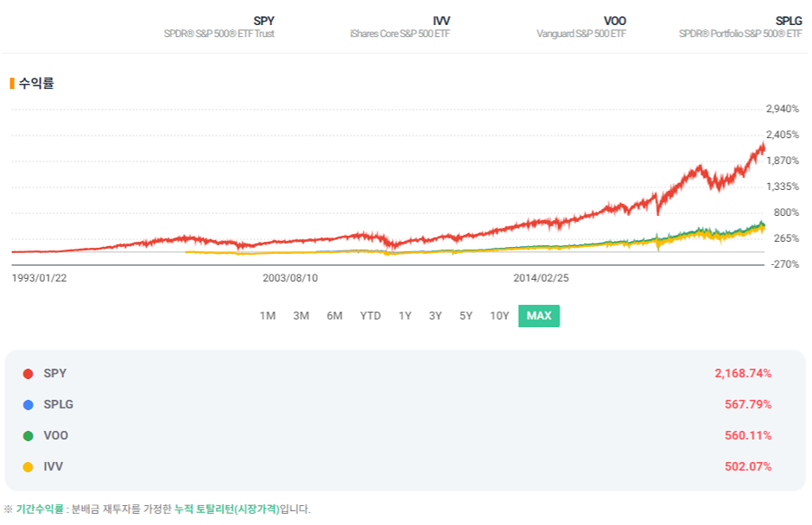Click SPLG return value 567.79%
812x525 pixels.
[748, 404]
